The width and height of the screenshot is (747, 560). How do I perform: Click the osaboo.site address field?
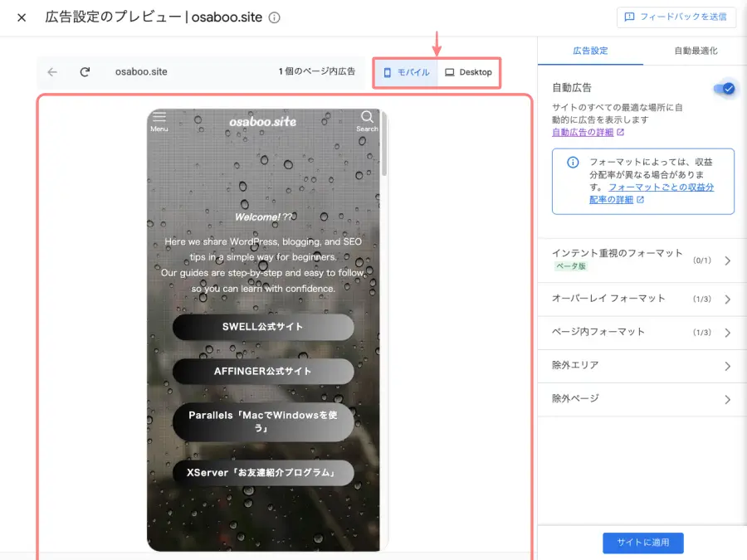(x=141, y=72)
